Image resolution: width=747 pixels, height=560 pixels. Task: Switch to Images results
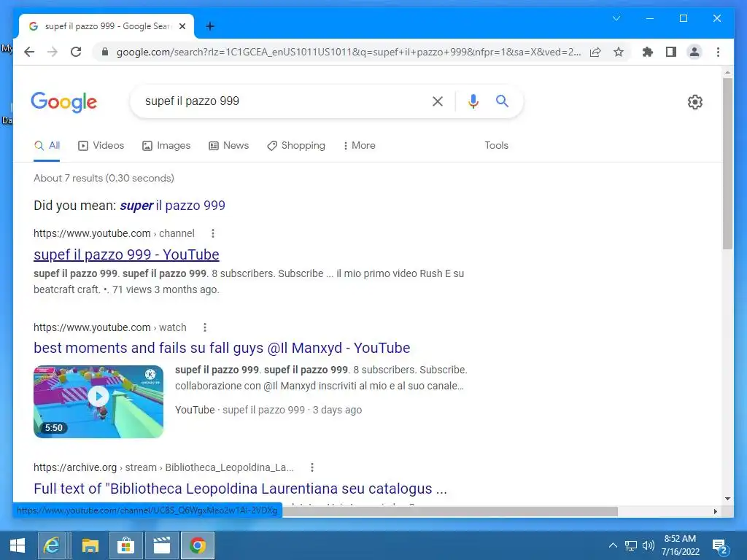tap(166, 145)
